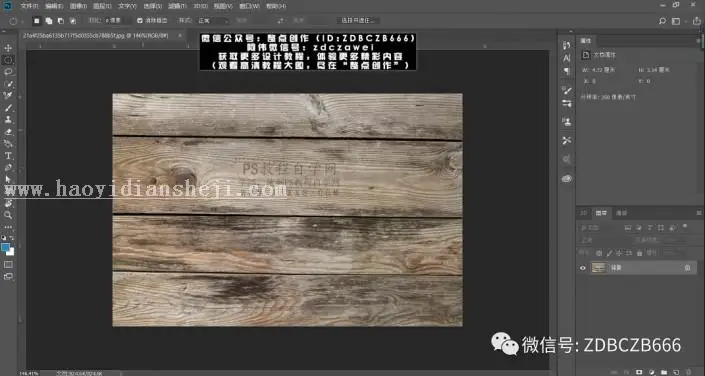Select the background layer thumbnail
This screenshot has height=376, width=705.
click(x=598, y=268)
